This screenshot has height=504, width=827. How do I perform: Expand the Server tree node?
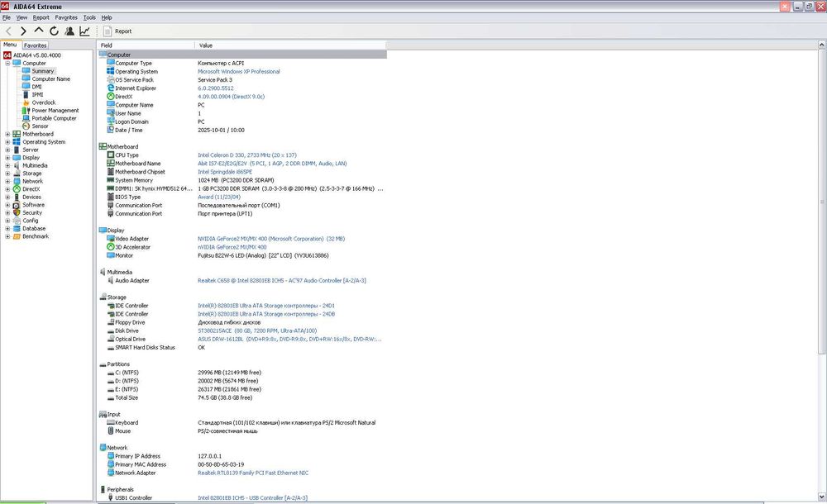coord(7,150)
